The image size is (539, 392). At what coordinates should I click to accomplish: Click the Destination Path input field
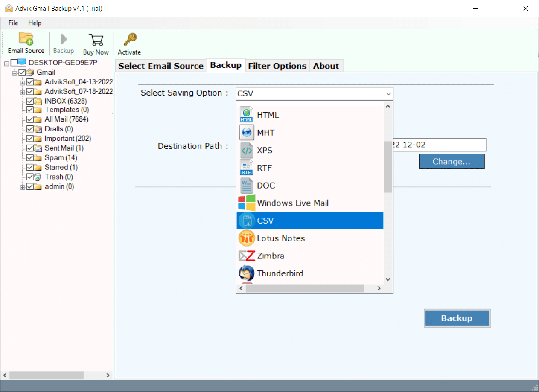click(x=440, y=145)
